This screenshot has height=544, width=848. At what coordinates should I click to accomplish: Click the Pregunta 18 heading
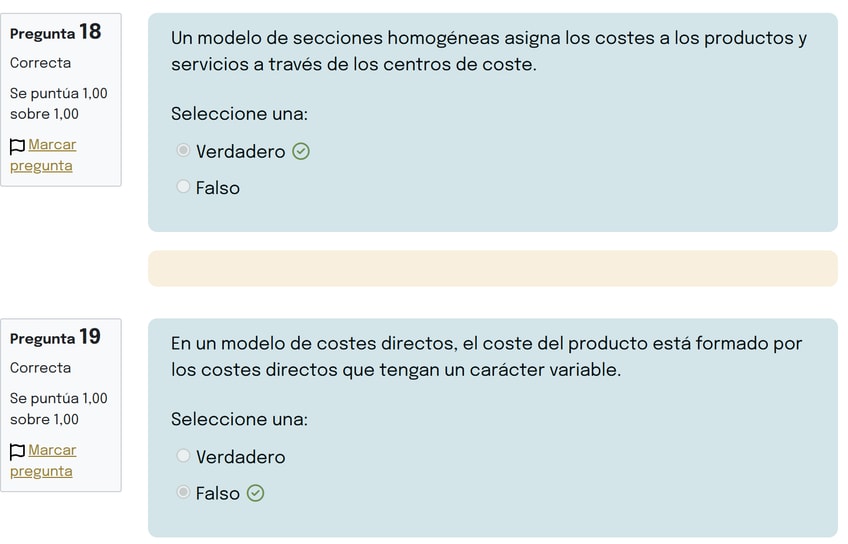click(x=55, y=32)
